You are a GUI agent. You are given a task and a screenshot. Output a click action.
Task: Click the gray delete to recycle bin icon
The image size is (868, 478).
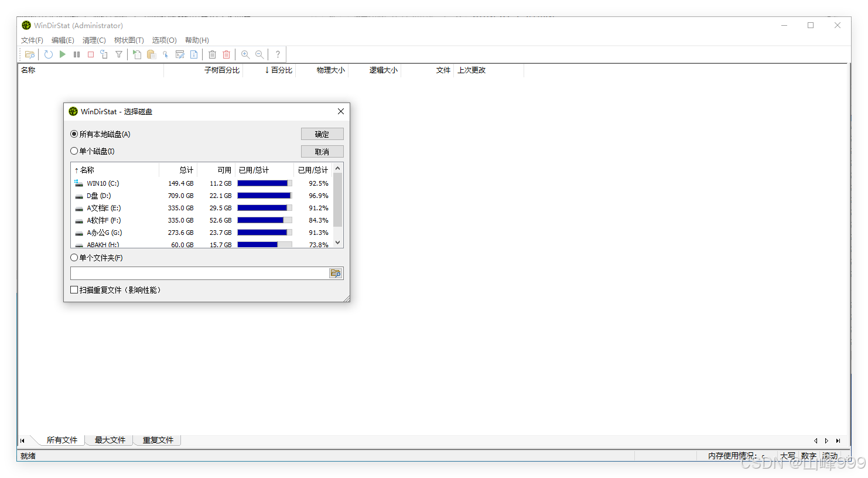coord(213,54)
